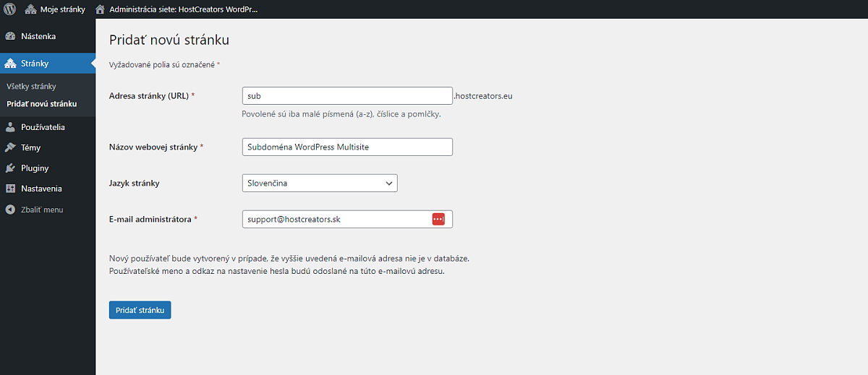Click the Témy brush icon
868x375 pixels.
[x=10, y=147]
